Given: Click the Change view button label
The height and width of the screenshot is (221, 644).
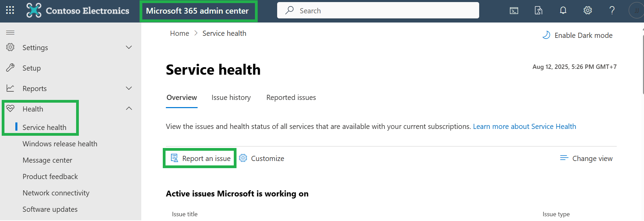Looking at the screenshot, I should pos(592,159).
